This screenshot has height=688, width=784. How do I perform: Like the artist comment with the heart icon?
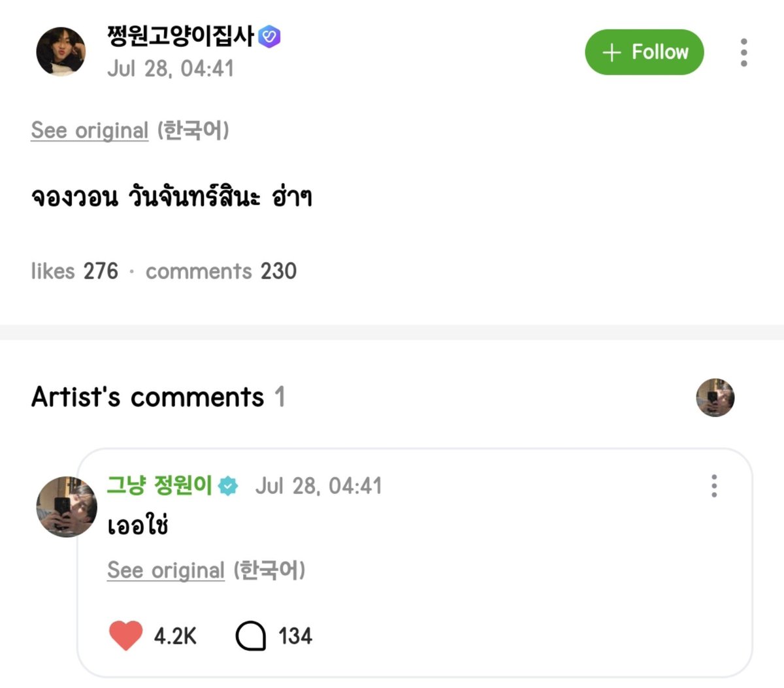coord(125,636)
